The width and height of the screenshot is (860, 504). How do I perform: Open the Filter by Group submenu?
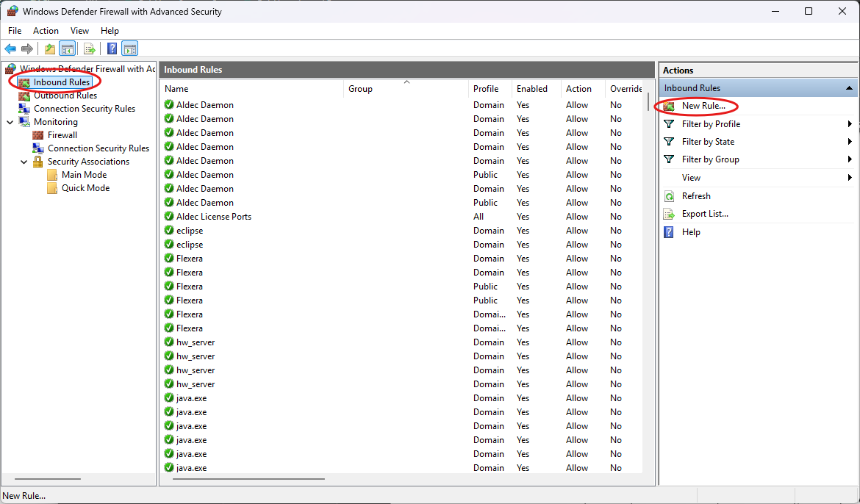(x=850, y=159)
